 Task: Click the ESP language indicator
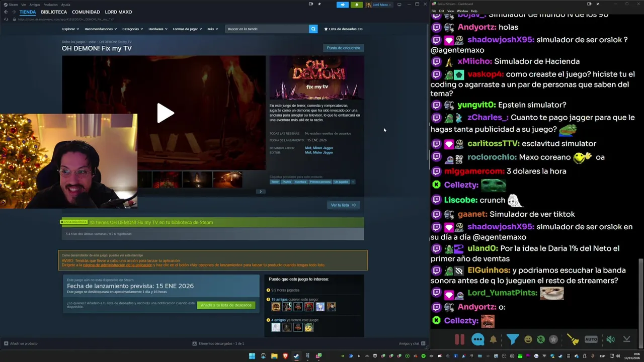point(602,356)
